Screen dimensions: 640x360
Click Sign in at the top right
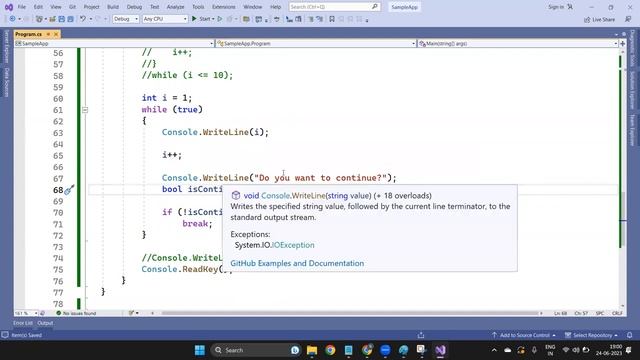[x=556, y=7]
